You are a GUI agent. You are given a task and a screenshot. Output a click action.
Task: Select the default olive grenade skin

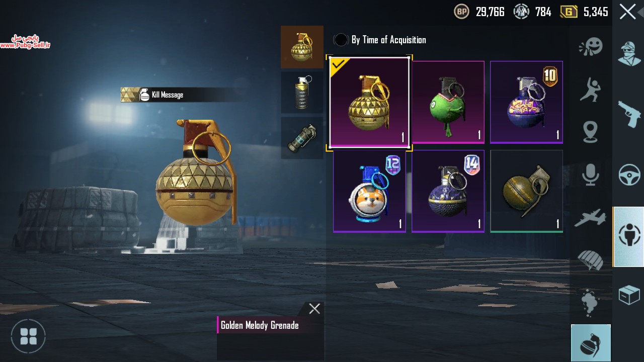[x=526, y=191]
